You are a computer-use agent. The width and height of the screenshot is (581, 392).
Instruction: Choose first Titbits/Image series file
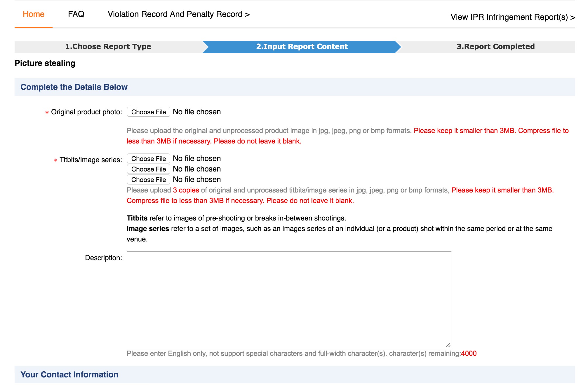click(x=148, y=159)
